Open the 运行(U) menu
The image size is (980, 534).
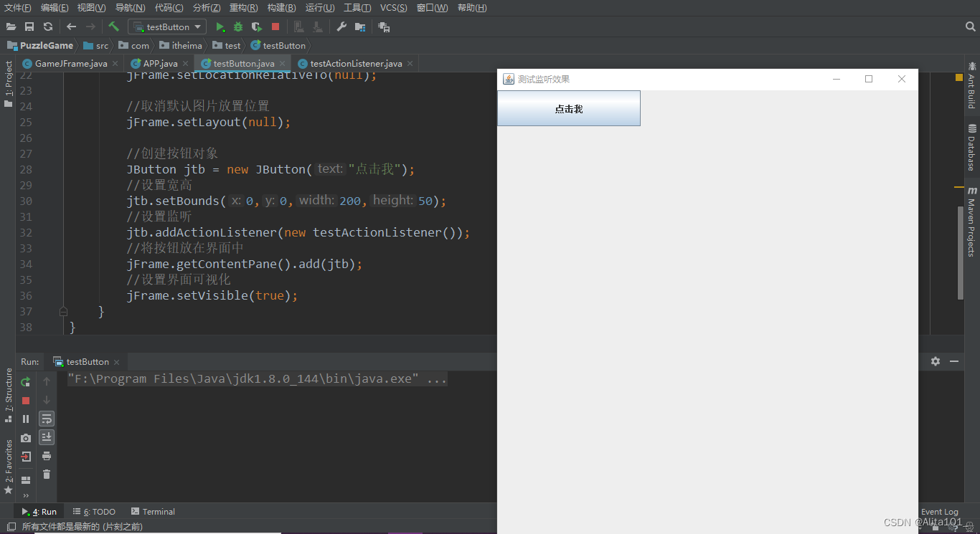[320, 8]
